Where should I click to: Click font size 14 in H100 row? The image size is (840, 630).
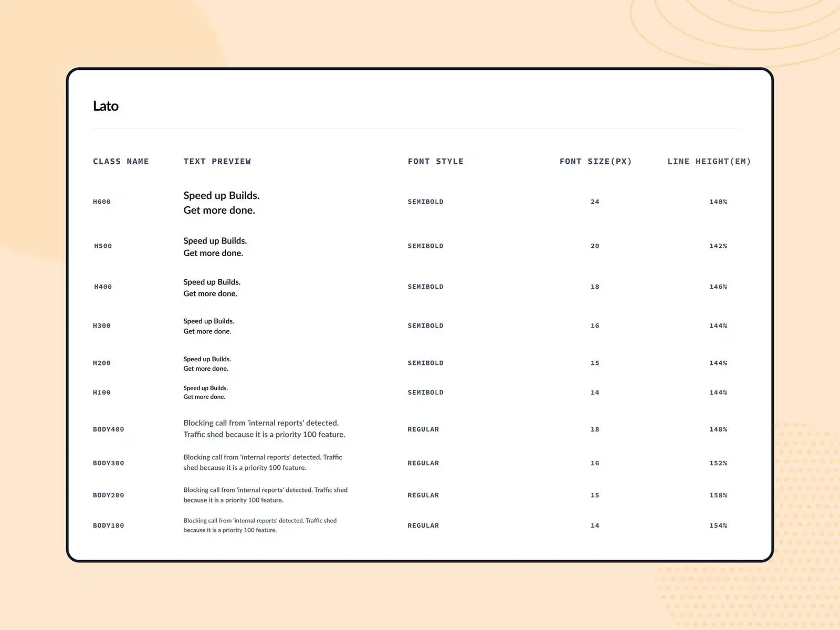[x=595, y=392]
